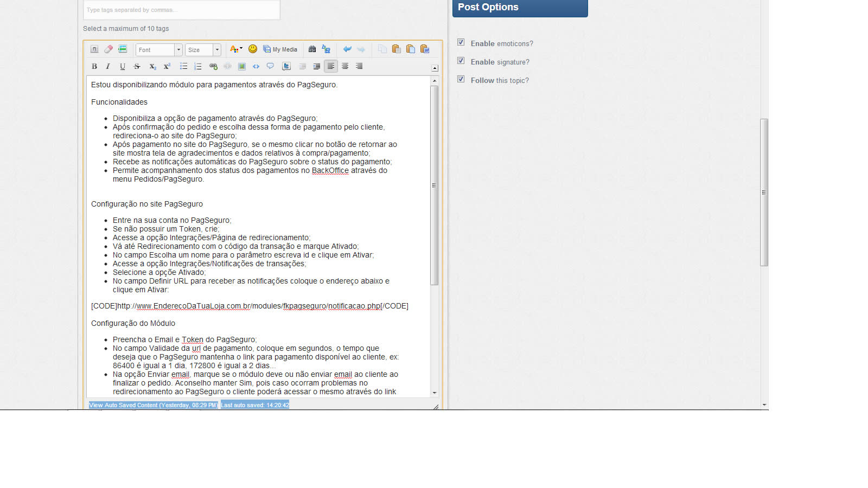Viewport: 868px width, 488px height.
Task: Click the Paste icon
Action: pyautogui.click(x=397, y=49)
